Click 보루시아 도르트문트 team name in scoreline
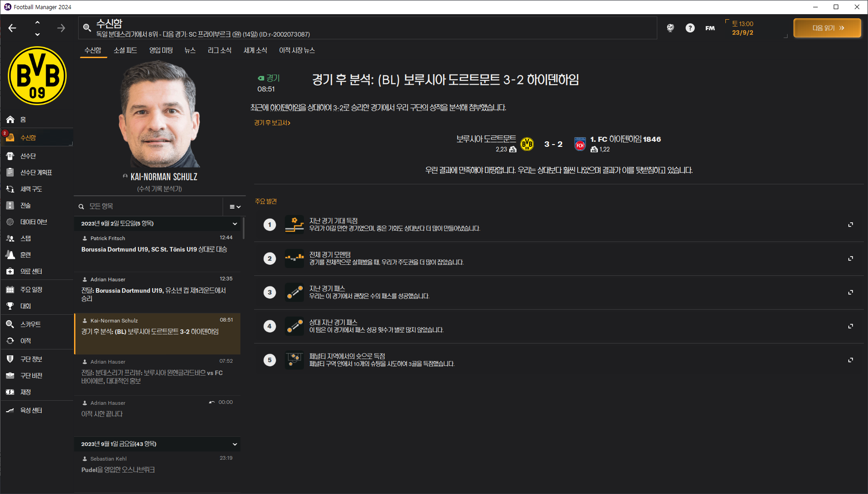The width and height of the screenshot is (868, 494). click(x=486, y=139)
